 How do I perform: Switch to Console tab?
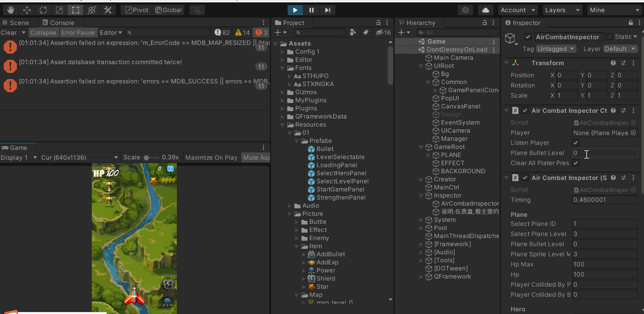pos(58,23)
